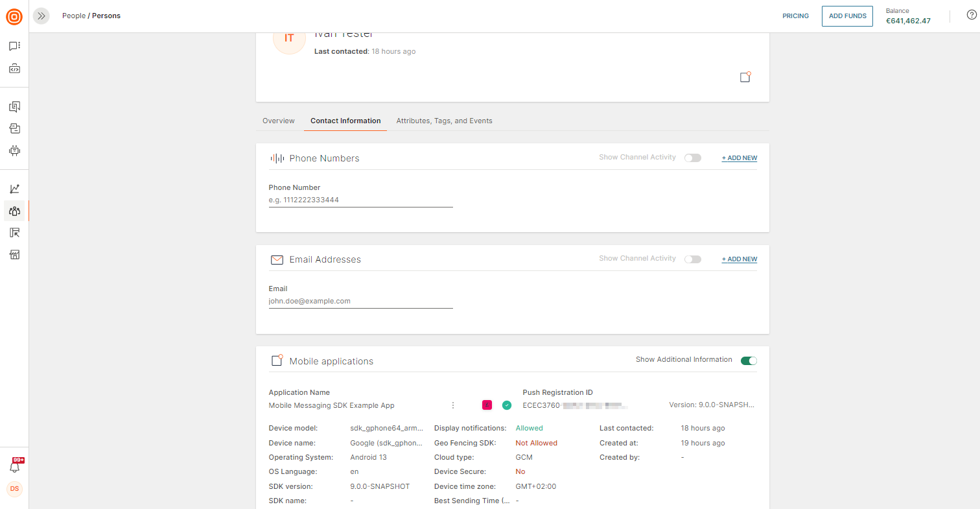
Task: Click the ADD FUNDS button
Action: pos(847,16)
